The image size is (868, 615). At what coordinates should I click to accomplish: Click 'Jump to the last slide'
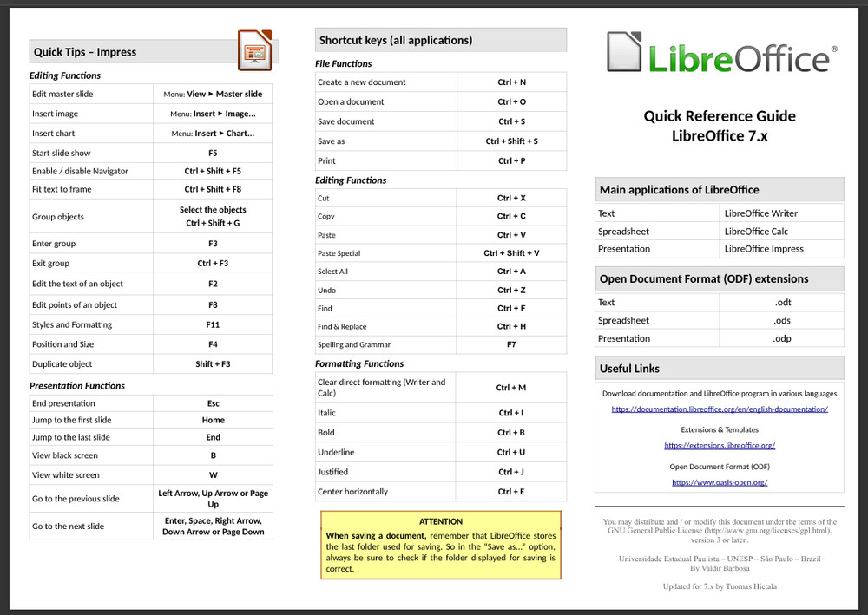click(71, 437)
